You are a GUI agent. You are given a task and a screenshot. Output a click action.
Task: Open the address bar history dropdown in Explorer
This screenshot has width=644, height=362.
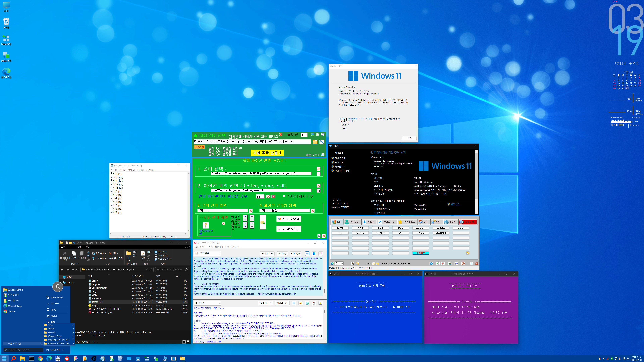point(147,269)
